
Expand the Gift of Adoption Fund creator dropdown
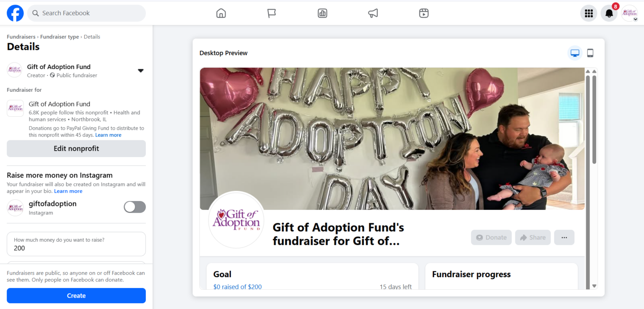pos(141,71)
